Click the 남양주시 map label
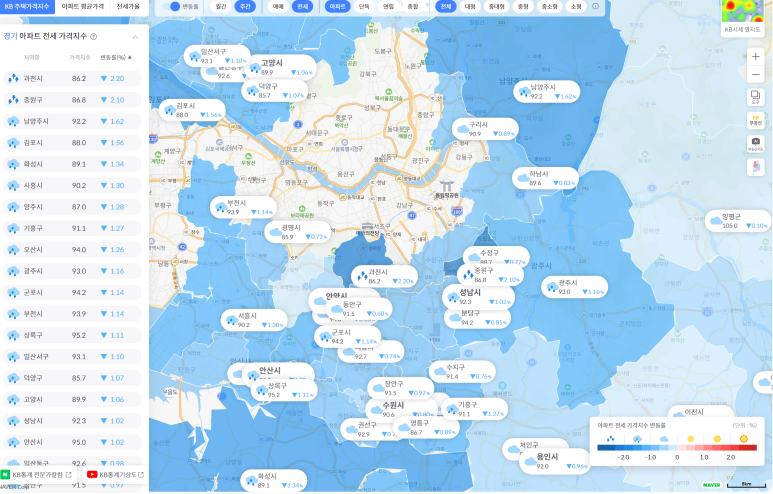Image resolution: width=773 pixels, height=494 pixels. [546, 92]
